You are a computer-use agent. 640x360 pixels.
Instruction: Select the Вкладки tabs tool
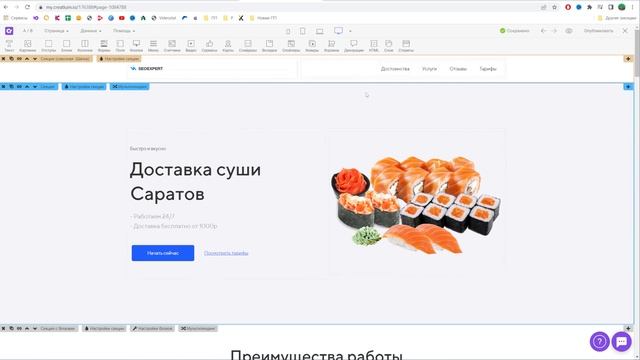tap(269, 45)
